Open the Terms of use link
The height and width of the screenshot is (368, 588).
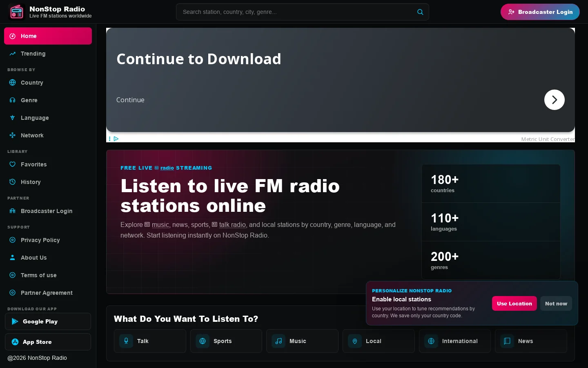point(48,275)
